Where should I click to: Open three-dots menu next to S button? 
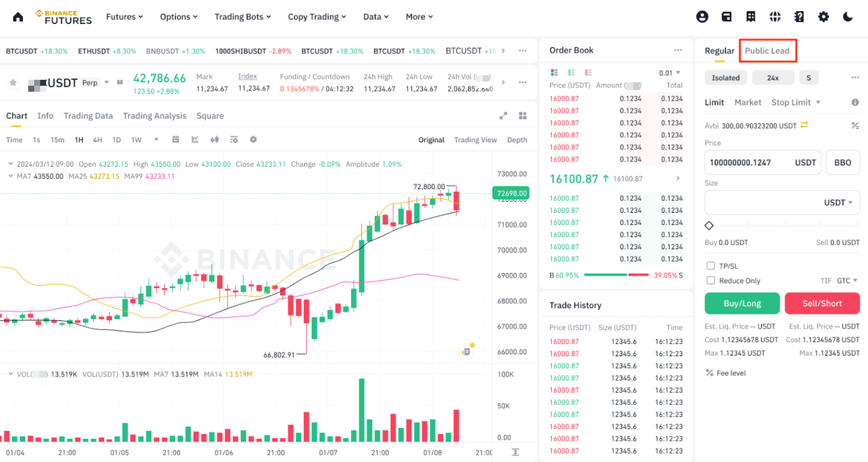855,77
